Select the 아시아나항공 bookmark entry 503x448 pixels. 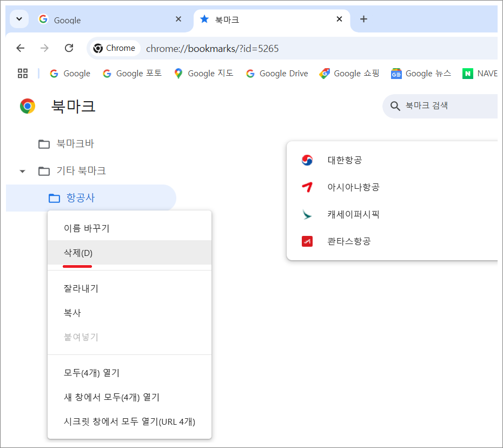point(393,187)
